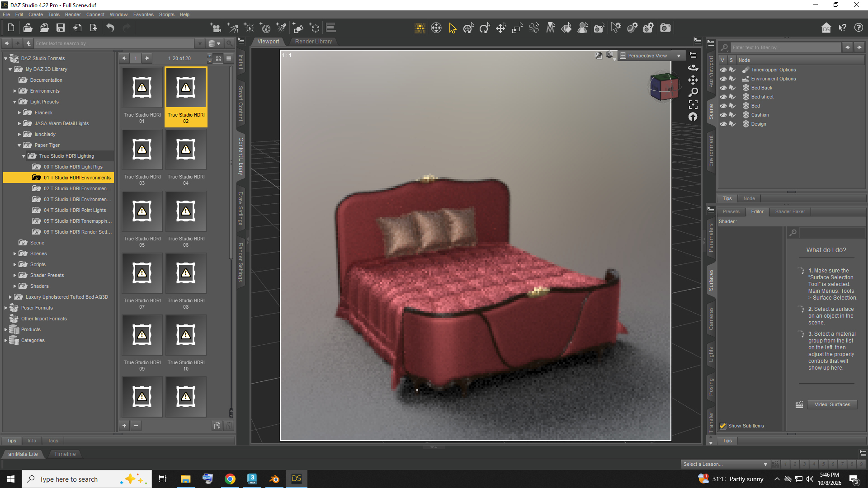Toggle visibility eye for Design node
The width and height of the screenshot is (868, 488).
point(723,124)
